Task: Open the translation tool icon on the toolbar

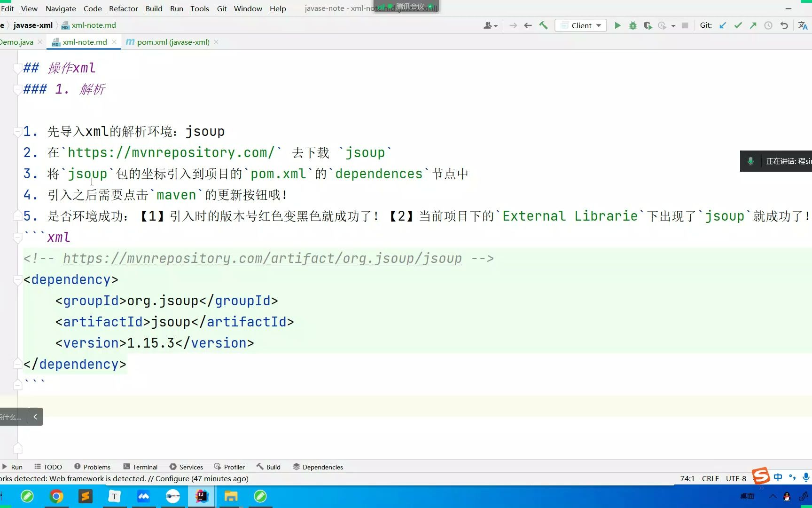Action: 802,25
